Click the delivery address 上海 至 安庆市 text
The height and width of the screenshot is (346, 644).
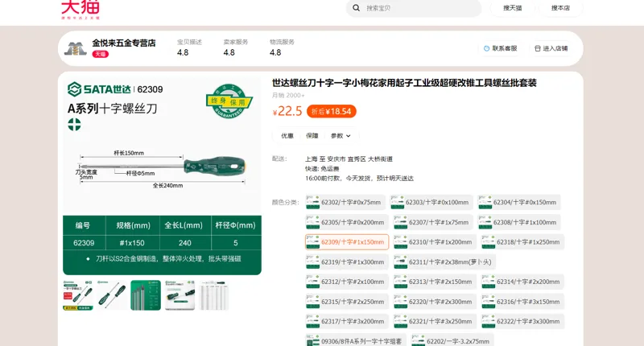[349, 159]
